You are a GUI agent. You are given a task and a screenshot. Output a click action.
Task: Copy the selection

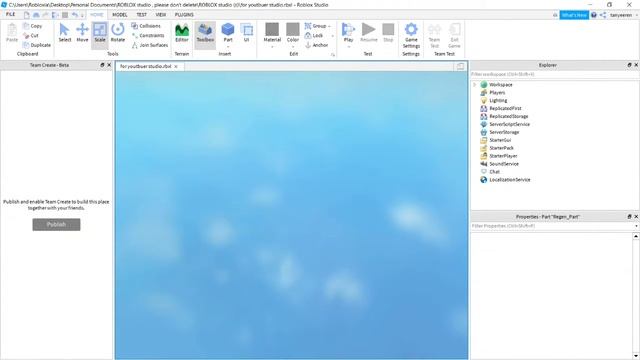(x=33, y=26)
